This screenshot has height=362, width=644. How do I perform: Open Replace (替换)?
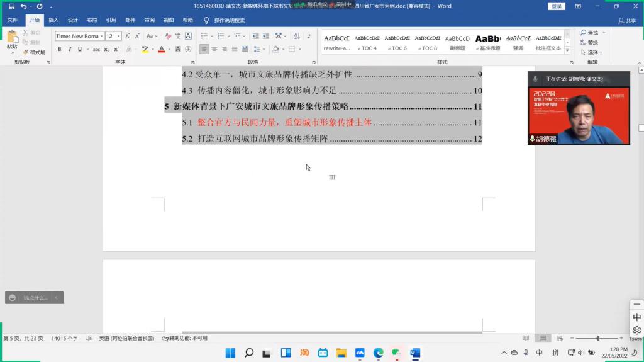coord(590,42)
